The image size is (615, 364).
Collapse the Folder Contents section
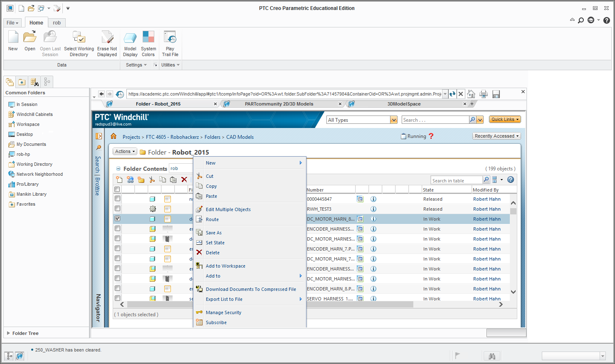(x=119, y=169)
